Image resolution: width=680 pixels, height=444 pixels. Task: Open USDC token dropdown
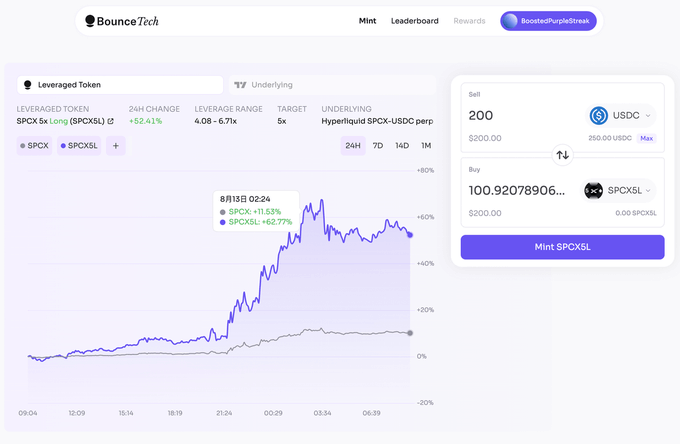click(x=621, y=115)
